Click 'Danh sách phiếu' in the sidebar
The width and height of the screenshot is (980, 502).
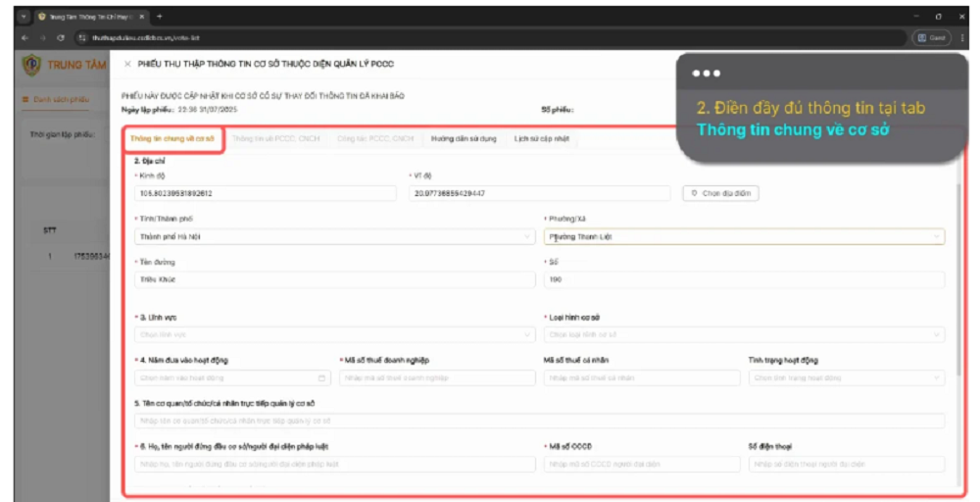[56, 99]
